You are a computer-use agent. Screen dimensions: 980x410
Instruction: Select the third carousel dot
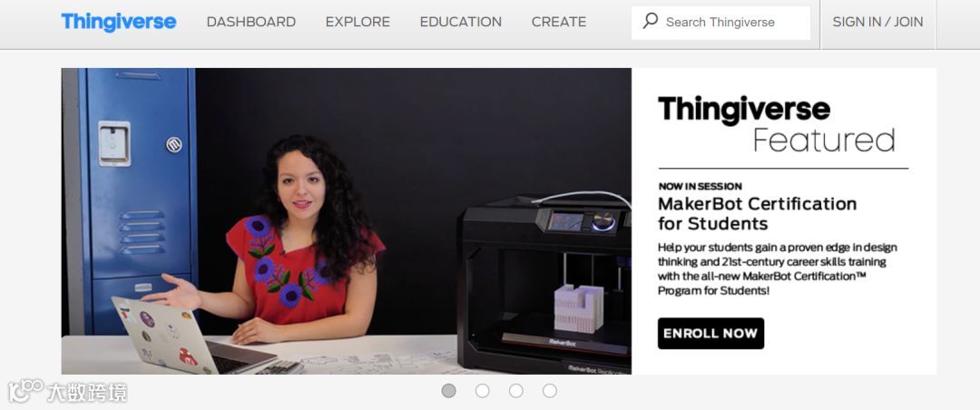516,391
